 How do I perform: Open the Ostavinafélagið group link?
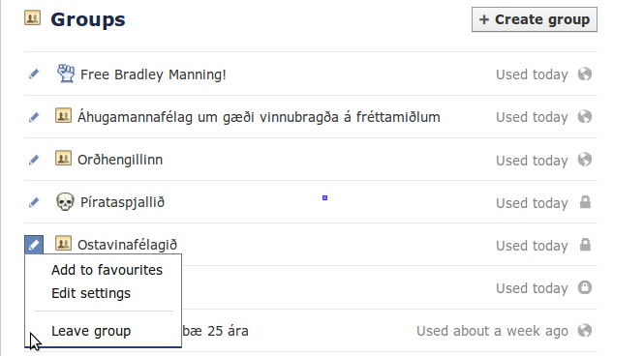click(127, 245)
